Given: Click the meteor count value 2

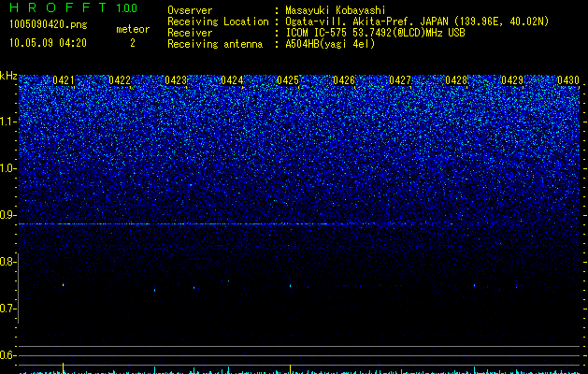Looking at the screenshot, I should coord(133,43).
